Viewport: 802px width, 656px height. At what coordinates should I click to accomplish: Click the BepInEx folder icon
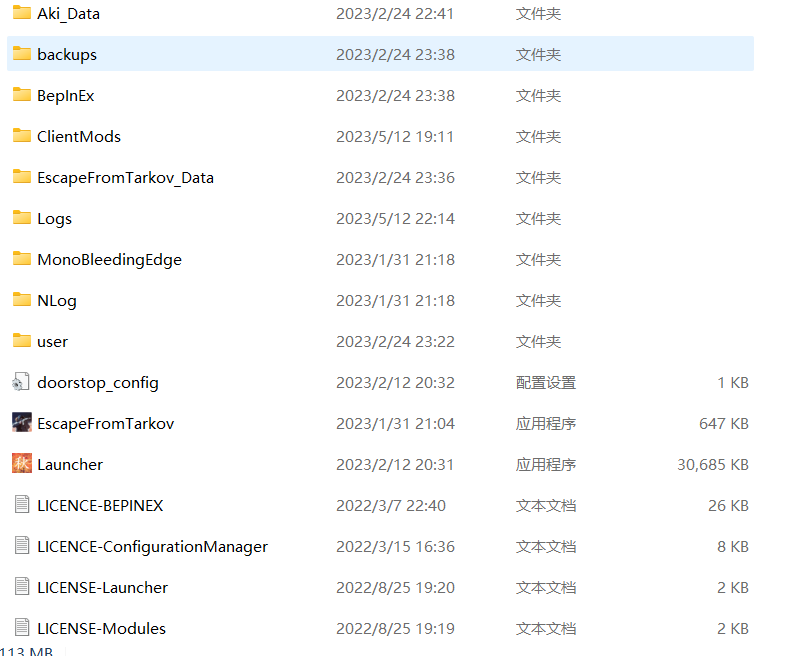coord(22,95)
